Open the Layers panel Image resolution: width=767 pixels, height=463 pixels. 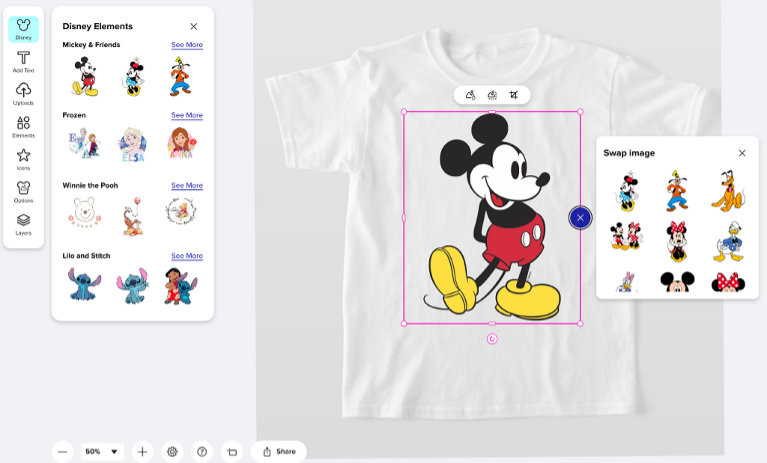pyautogui.click(x=23, y=225)
